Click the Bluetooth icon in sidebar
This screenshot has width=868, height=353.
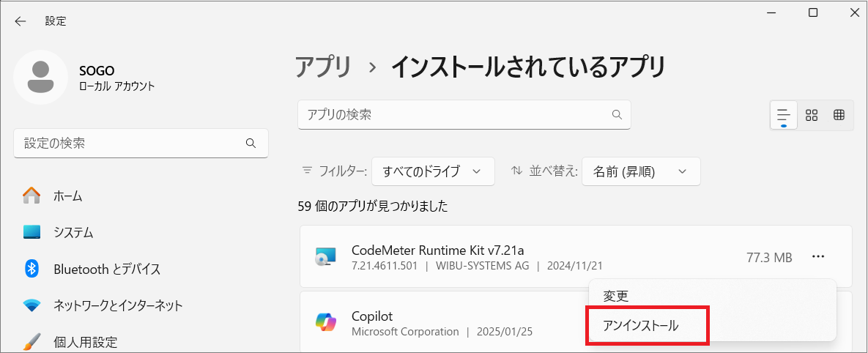(x=31, y=269)
